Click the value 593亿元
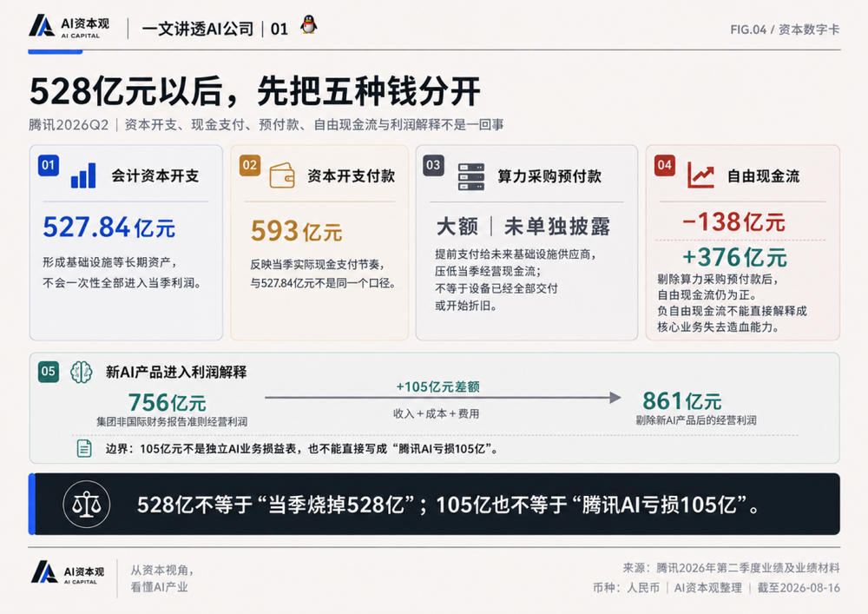Screen dimensions: 868x614 coord(296,231)
